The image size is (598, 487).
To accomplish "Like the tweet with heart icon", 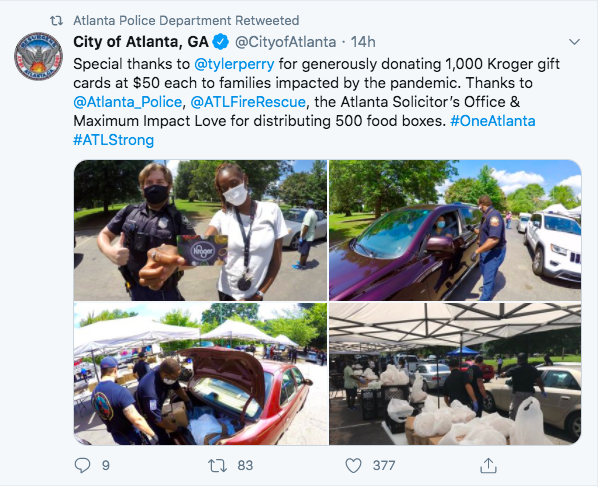I will [x=353, y=466].
